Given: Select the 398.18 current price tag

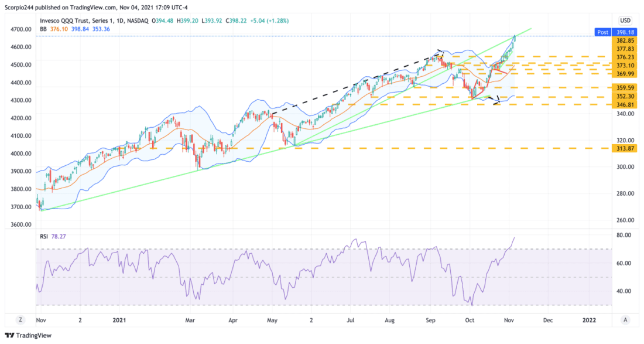Looking at the screenshot, I should click(624, 32).
